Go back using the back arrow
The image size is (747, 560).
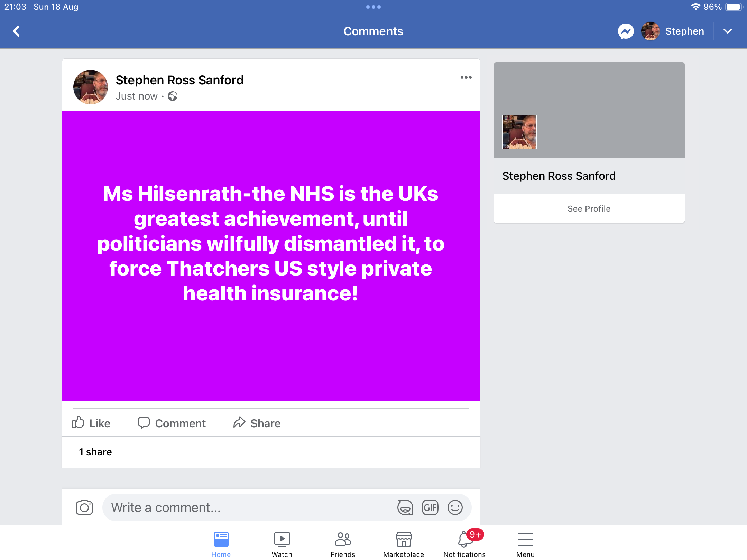(16, 31)
